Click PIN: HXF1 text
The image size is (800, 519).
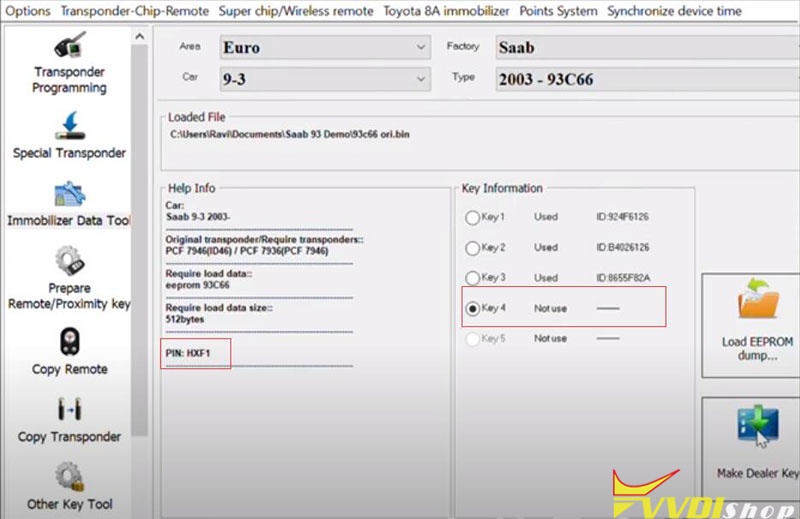(x=188, y=353)
